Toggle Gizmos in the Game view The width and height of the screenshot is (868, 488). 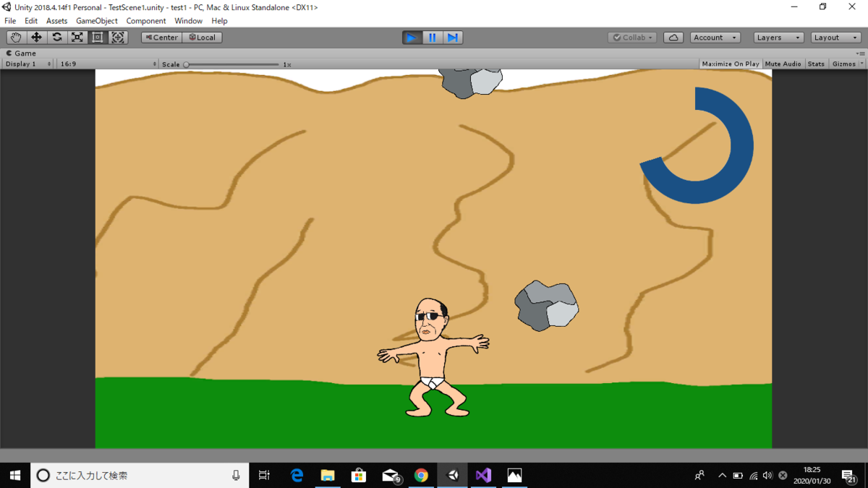pos(843,64)
